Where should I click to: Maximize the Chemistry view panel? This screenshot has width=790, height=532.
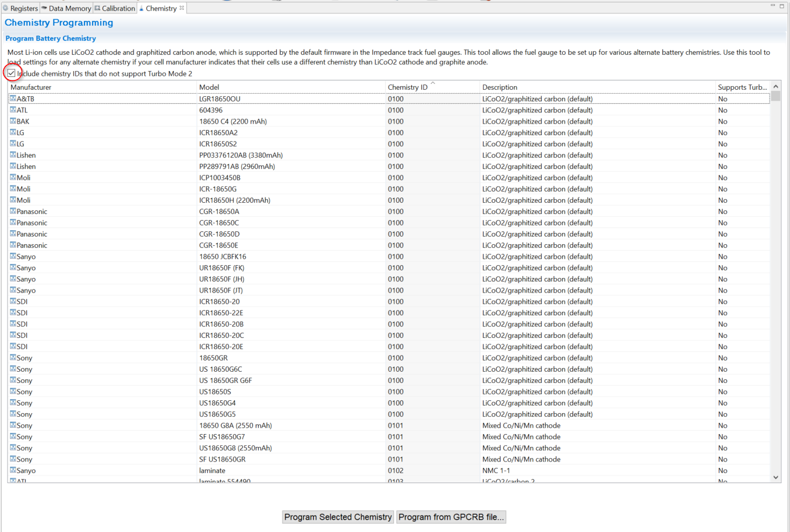(x=782, y=6)
